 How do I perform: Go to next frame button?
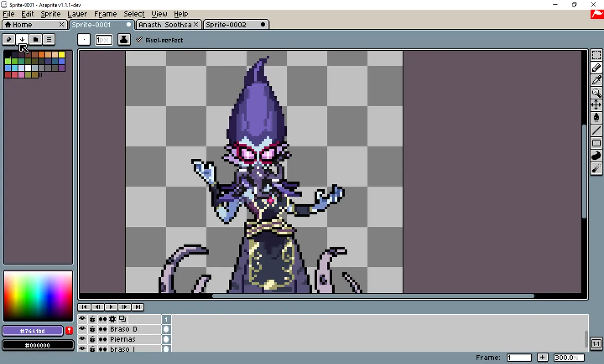[124, 307]
